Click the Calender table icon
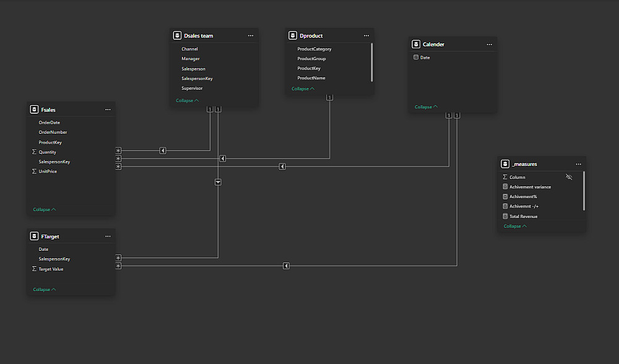 pos(416,44)
